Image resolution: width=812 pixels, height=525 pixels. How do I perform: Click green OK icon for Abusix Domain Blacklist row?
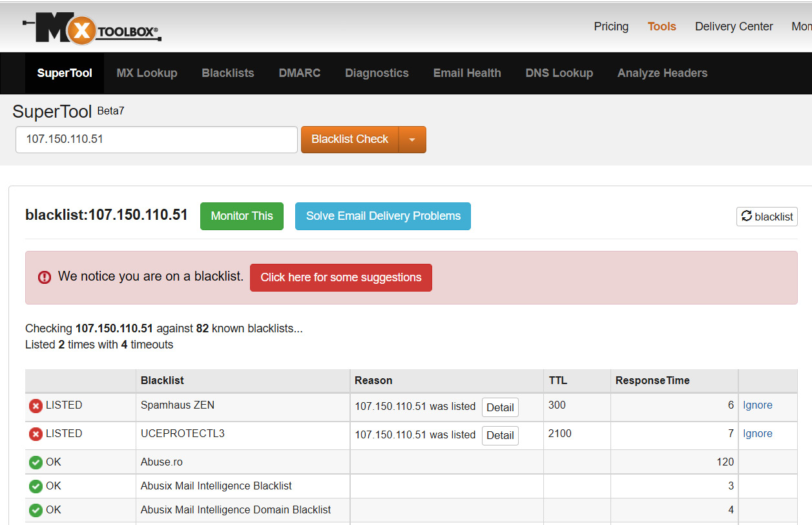click(36, 510)
